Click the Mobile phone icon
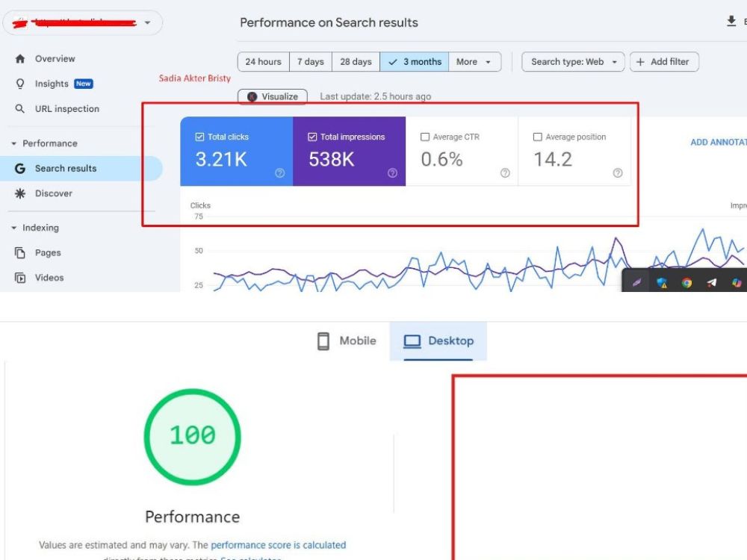Screen dimensions: 747x560 point(323,341)
